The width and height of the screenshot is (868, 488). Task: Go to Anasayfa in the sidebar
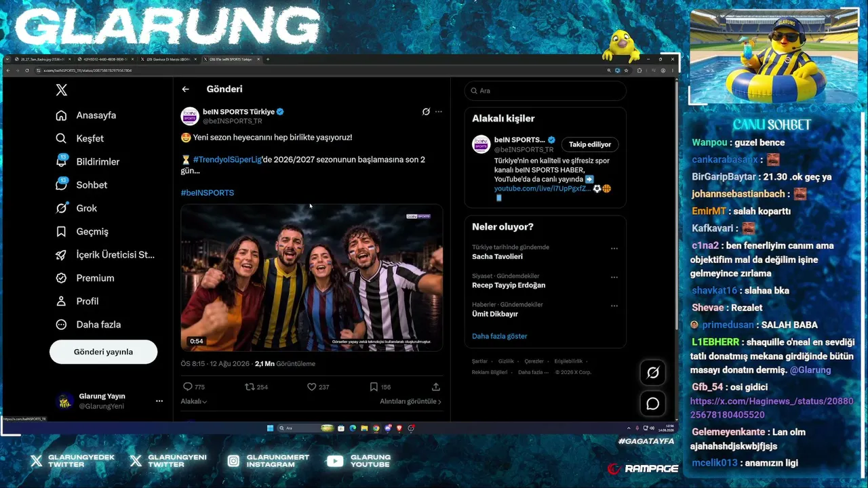tap(86, 115)
